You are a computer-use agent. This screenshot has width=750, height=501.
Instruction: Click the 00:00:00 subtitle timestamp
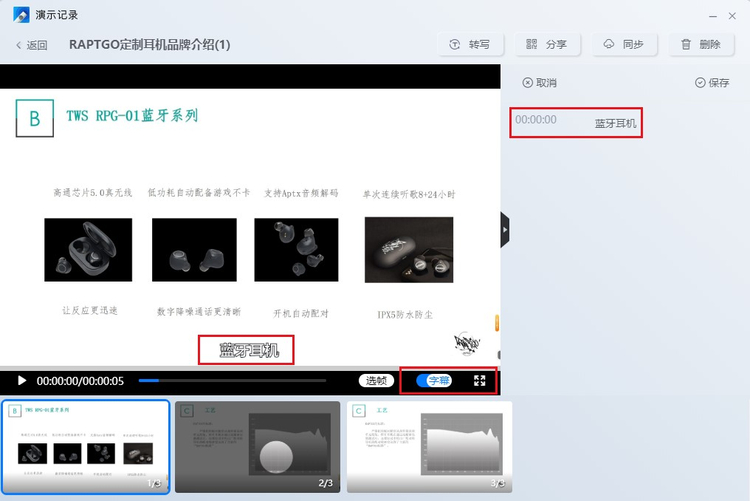(536, 120)
